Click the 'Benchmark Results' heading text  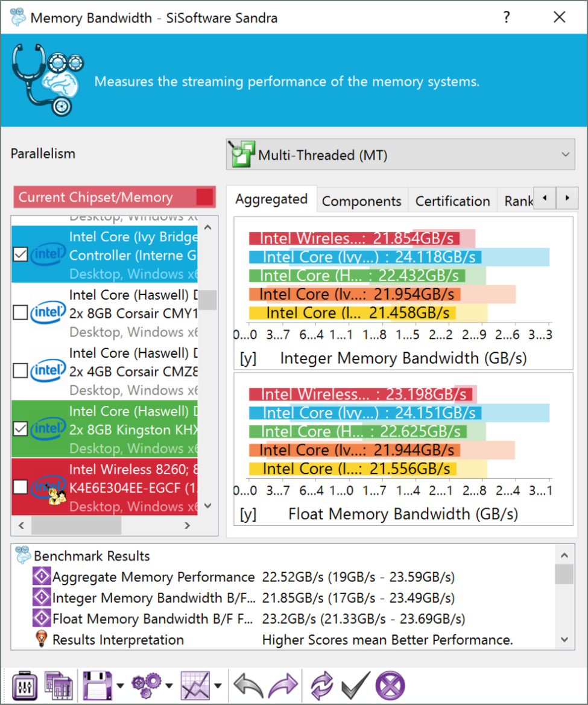pyautogui.click(x=92, y=556)
